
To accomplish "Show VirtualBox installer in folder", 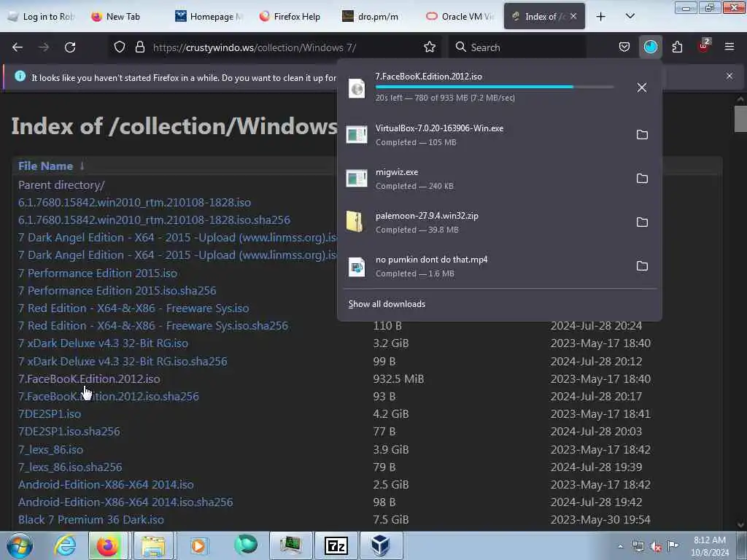I will 642,135.
